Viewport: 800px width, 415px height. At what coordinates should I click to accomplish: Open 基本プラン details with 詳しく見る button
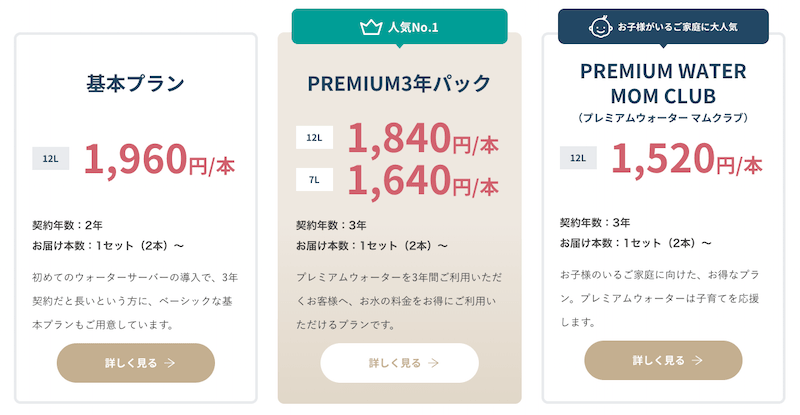tap(136, 363)
